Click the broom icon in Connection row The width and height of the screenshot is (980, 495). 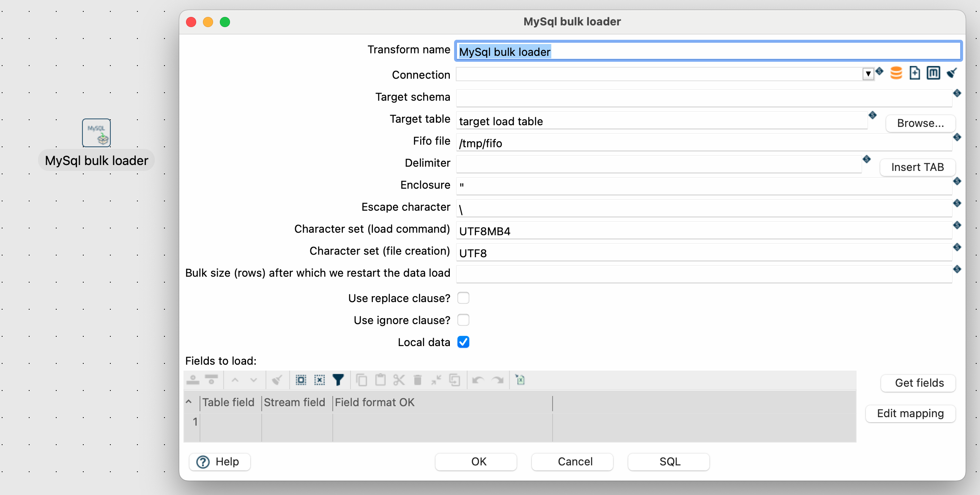pyautogui.click(x=952, y=73)
